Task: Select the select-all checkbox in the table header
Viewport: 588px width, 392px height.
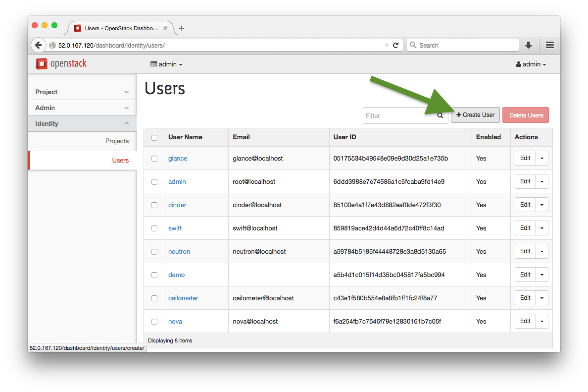Action: click(154, 137)
